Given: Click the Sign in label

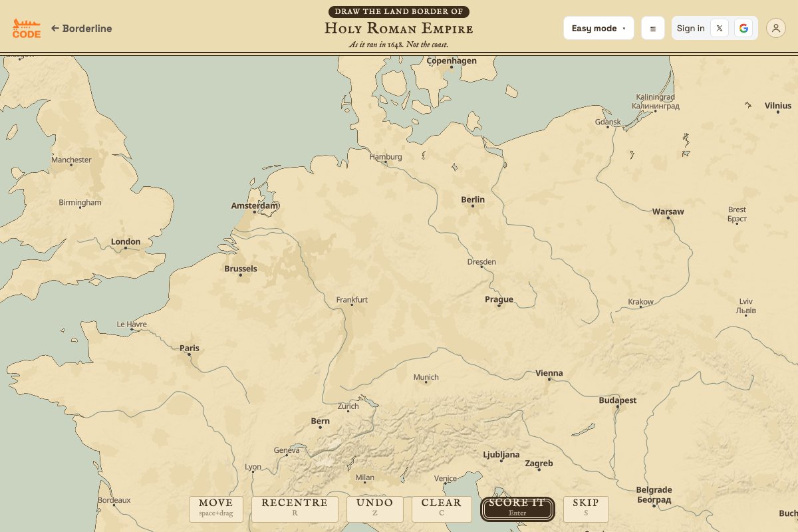Looking at the screenshot, I should pyautogui.click(x=690, y=28).
